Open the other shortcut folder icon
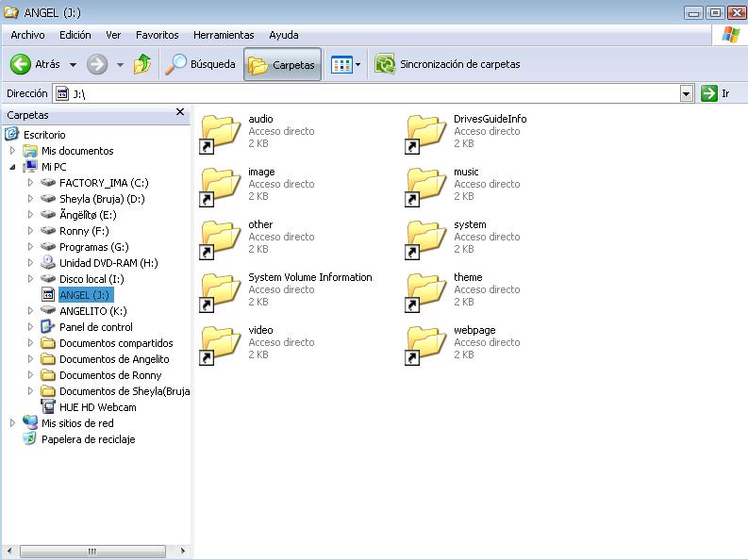748x560 pixels. pos(220,240)
